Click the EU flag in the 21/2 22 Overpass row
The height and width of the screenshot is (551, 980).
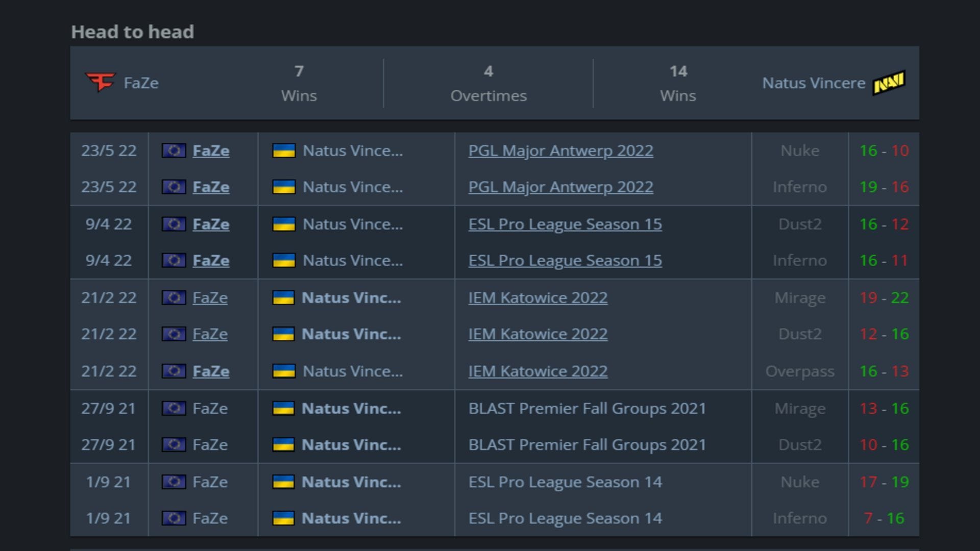(174, 371)
